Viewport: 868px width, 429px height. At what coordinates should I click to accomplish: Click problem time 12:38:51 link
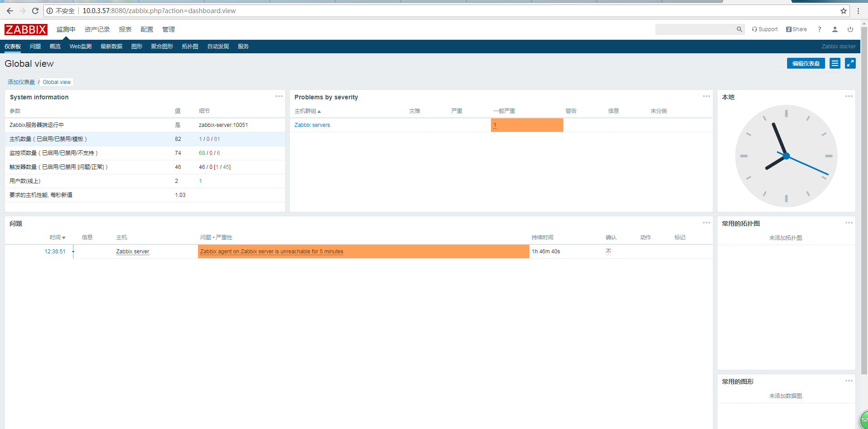pos(55,252)
